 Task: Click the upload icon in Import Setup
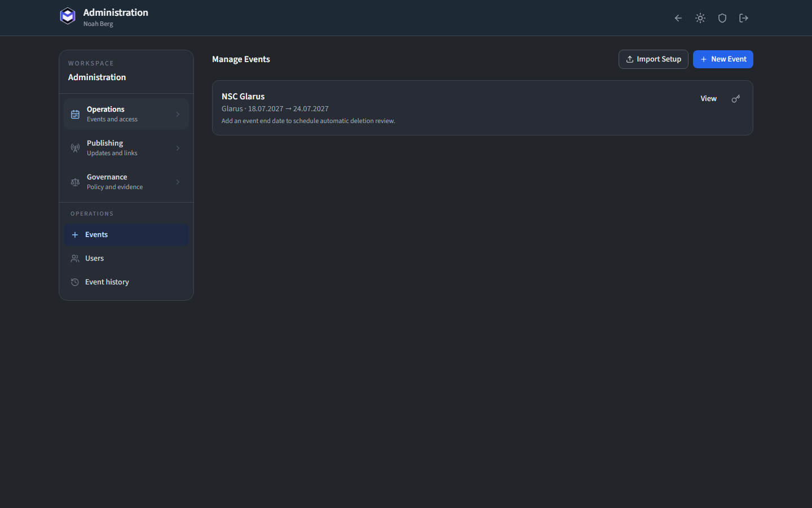pyautogui.click(x=630, y=59)
